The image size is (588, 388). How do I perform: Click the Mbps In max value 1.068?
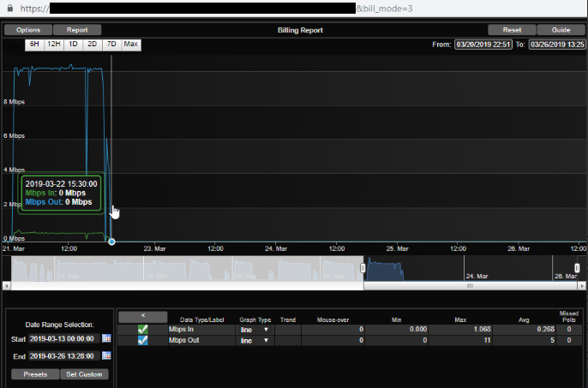coord(483,329)
